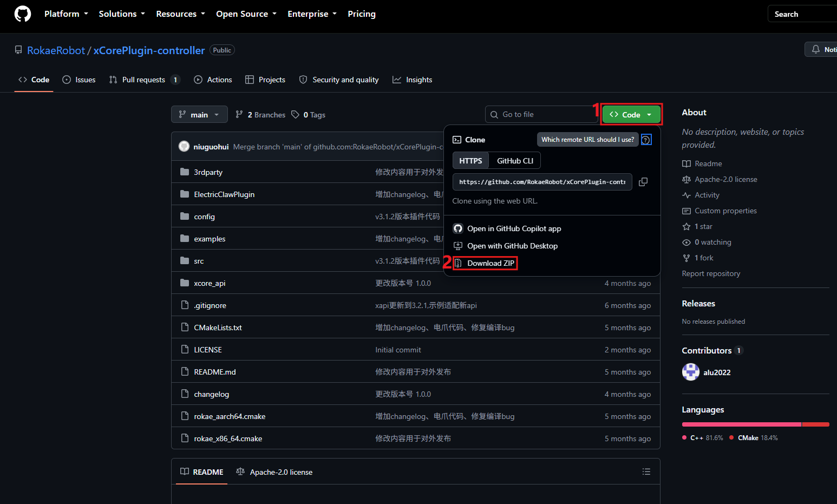
Task: Click the Go to file input
Action: point(541,114)
